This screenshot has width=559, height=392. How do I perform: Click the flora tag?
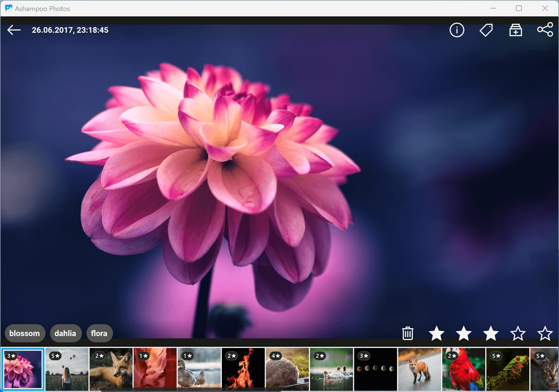point(100,333)
